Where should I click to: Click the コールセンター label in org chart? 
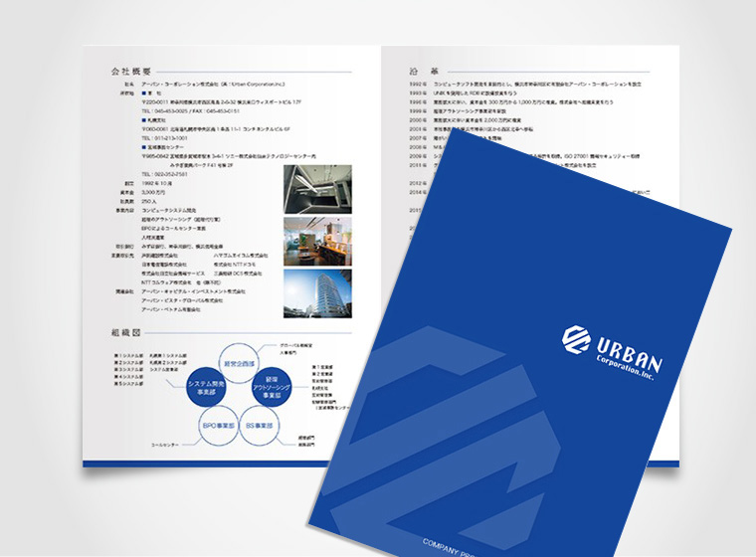click(x=164, y=444)
